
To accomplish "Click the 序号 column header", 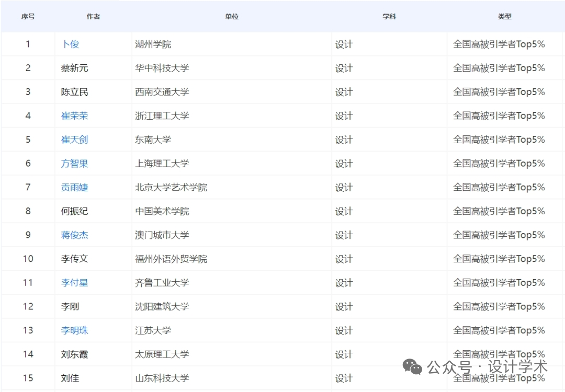I will pyautogui.click(x=28, y=17).
